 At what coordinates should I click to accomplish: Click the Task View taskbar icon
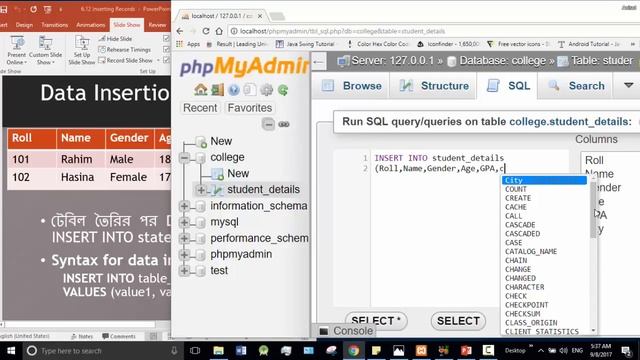195,351
